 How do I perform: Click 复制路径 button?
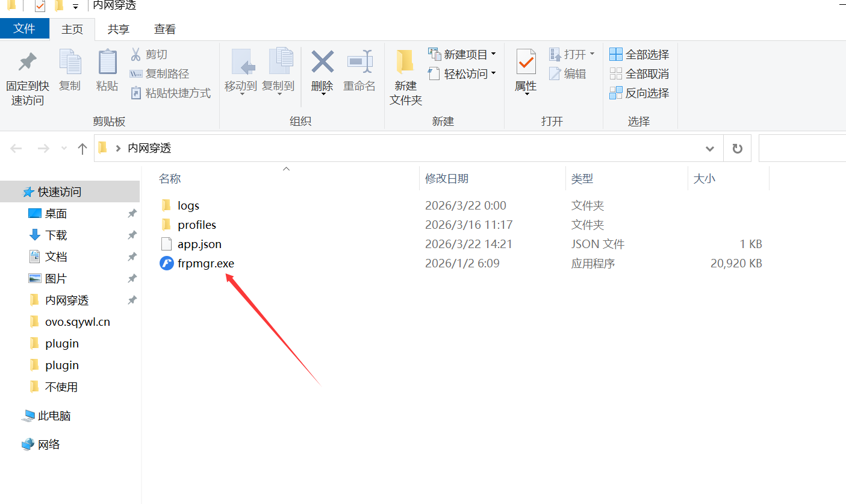click(160, 74)
